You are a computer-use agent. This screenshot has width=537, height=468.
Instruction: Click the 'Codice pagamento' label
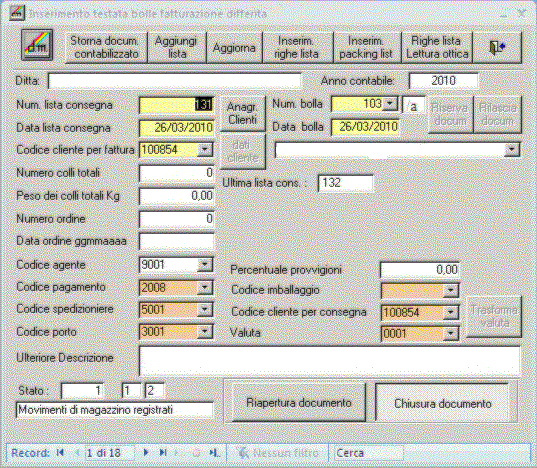(61, 287)
